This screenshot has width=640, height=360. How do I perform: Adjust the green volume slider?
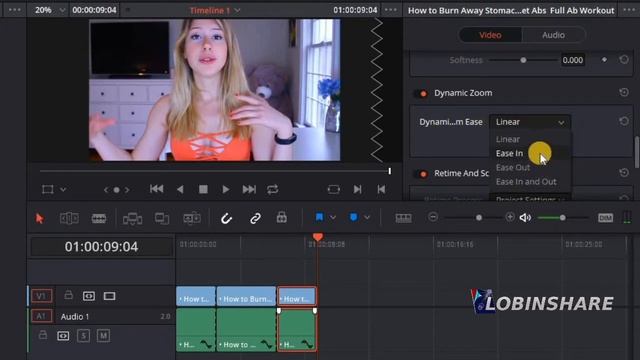(x=562, y=218)
